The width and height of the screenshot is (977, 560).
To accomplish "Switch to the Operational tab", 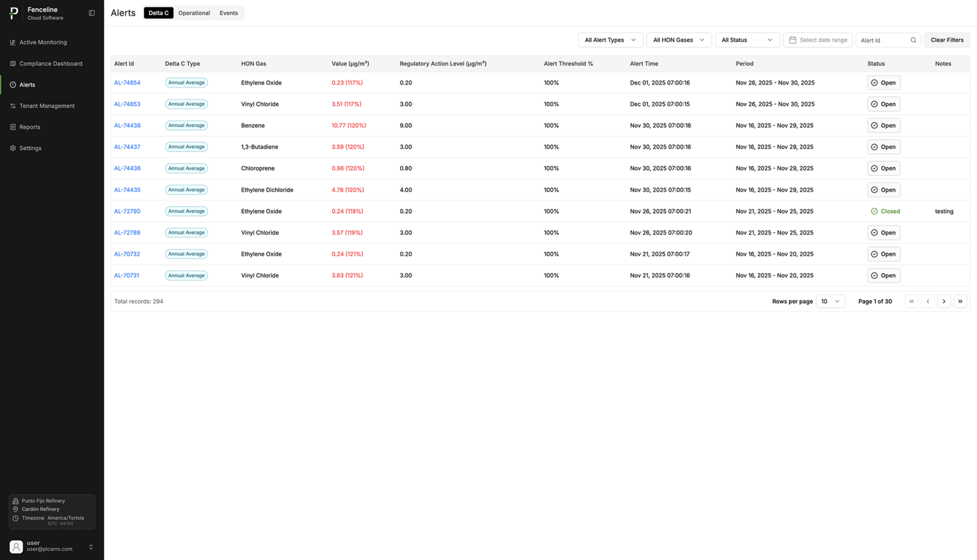I will [x=194, y=12].
